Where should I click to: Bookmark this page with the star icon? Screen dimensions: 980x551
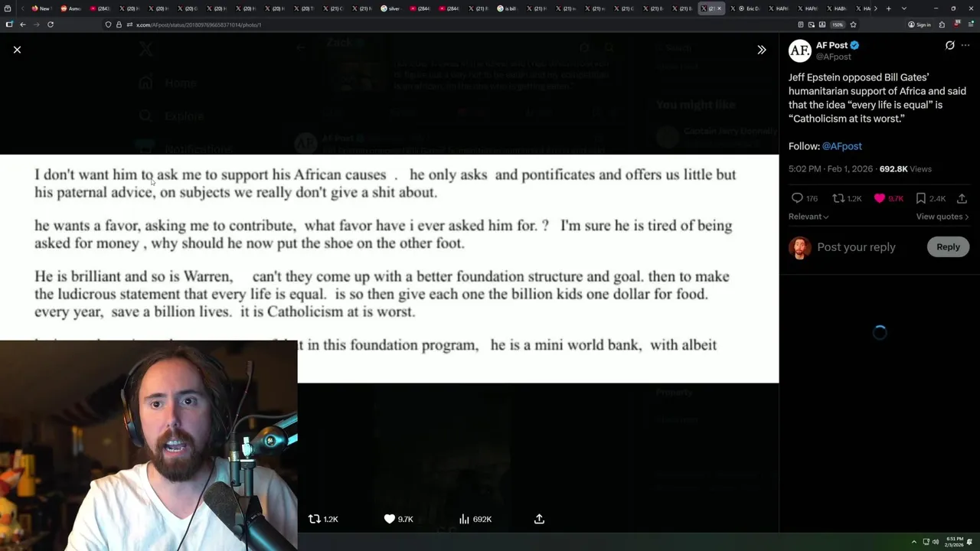pyautogui.click(x=853, y=24)
